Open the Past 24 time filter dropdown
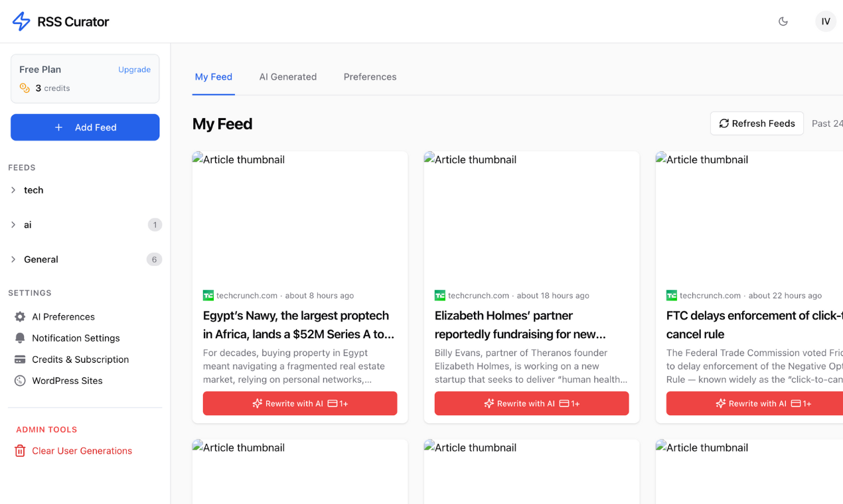The width and height of the screenshot is (843, 504). tap(827, 123)
